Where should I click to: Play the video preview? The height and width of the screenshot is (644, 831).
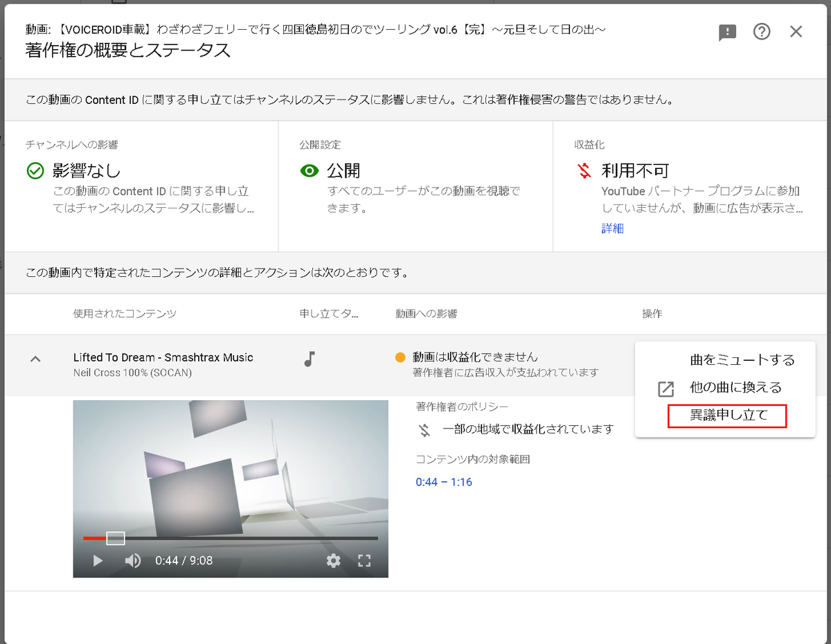pyautogui.click(x=98, y=560)
